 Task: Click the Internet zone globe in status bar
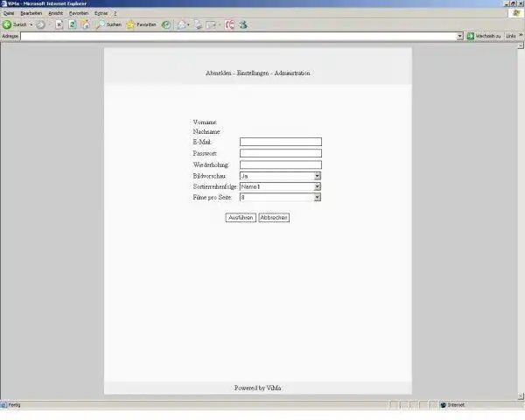444,405
